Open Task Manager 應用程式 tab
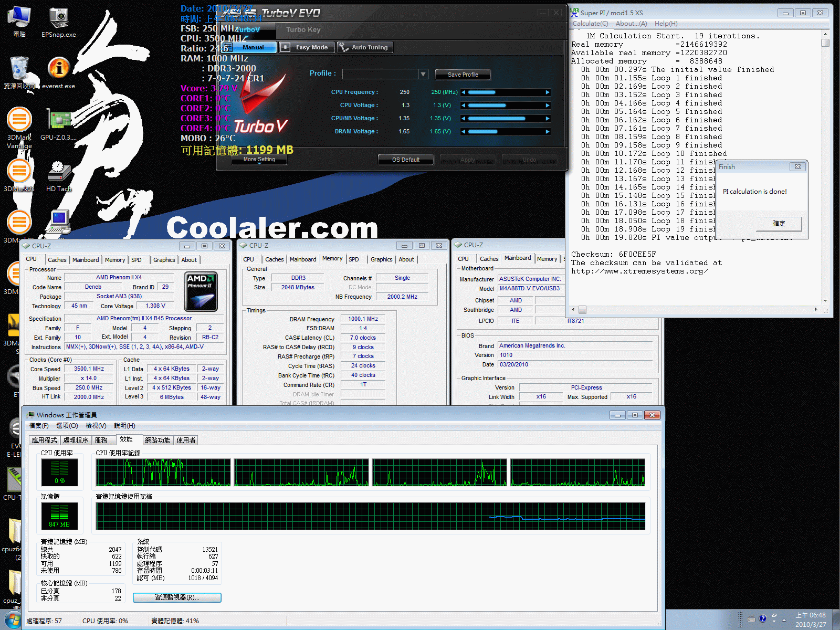The width and height of the screenshot is (840, 630). [44, 440]
